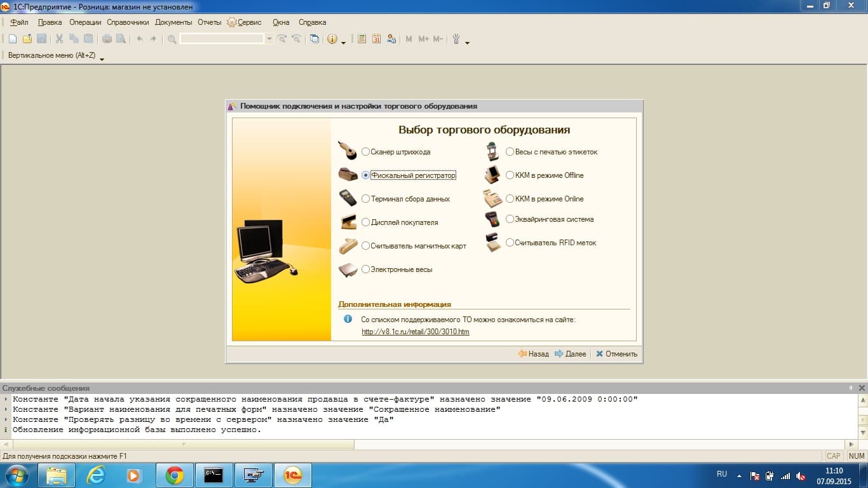Click the help info icon in toolbar
868x488 pixels.
(332, 39)
